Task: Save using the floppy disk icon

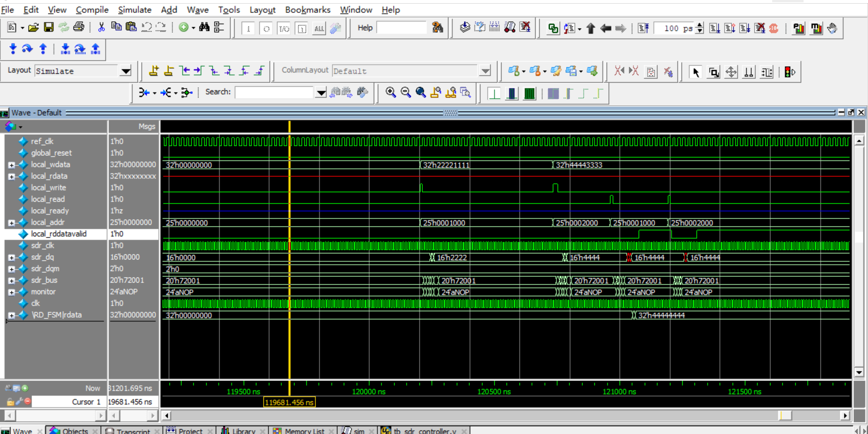Action: point(49,28)
